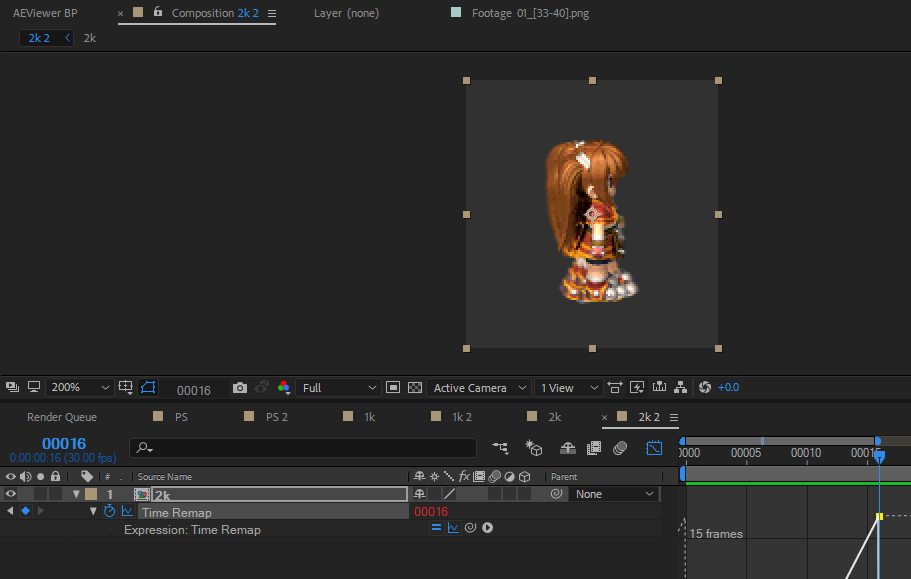Screen dimensions: 911x579
Task: Click the yellow Time Remap keyframe
Action: [879, 516]
